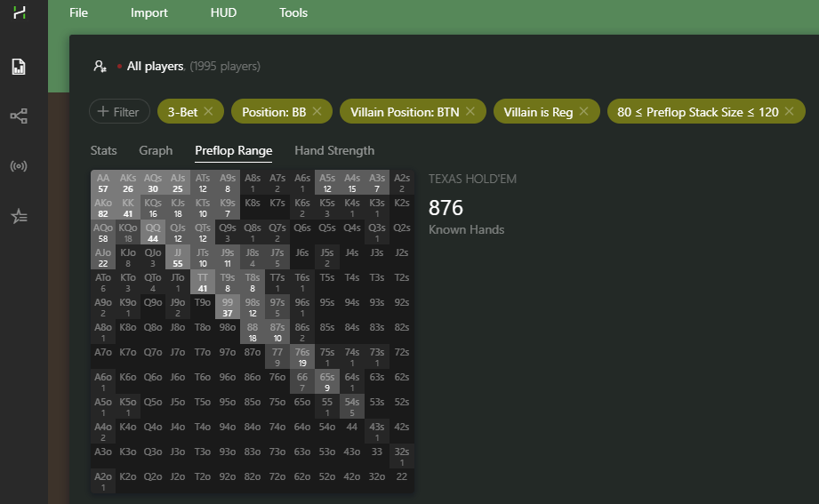Open the Tools menu
This screenshot has width=819, height=504.
coord(293,12)
